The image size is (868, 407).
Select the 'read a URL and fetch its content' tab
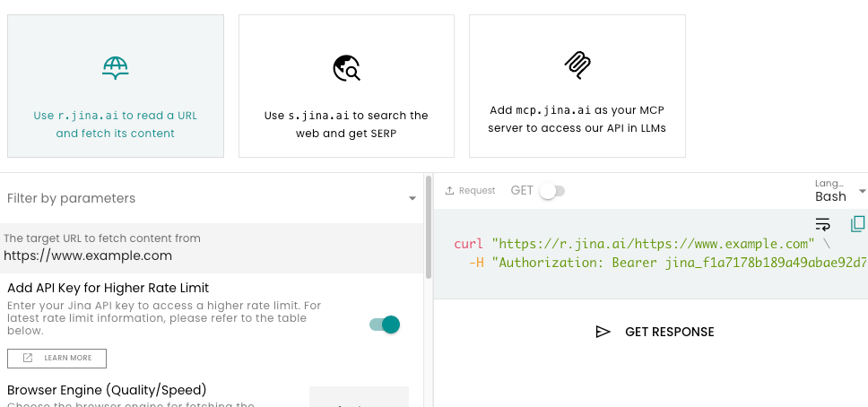coord(116,86)
